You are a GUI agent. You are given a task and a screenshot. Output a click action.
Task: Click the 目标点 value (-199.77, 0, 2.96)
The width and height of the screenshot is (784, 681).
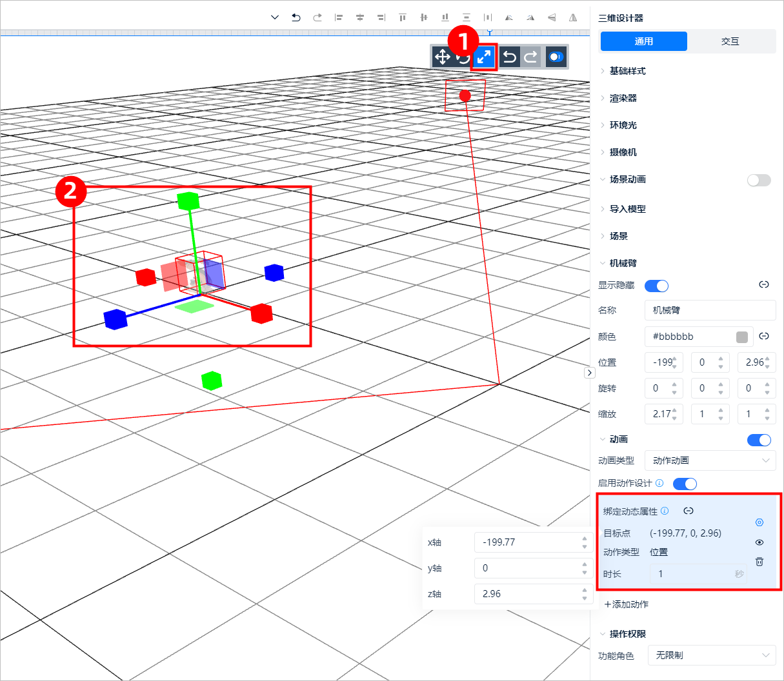click(x=685, y=533)
